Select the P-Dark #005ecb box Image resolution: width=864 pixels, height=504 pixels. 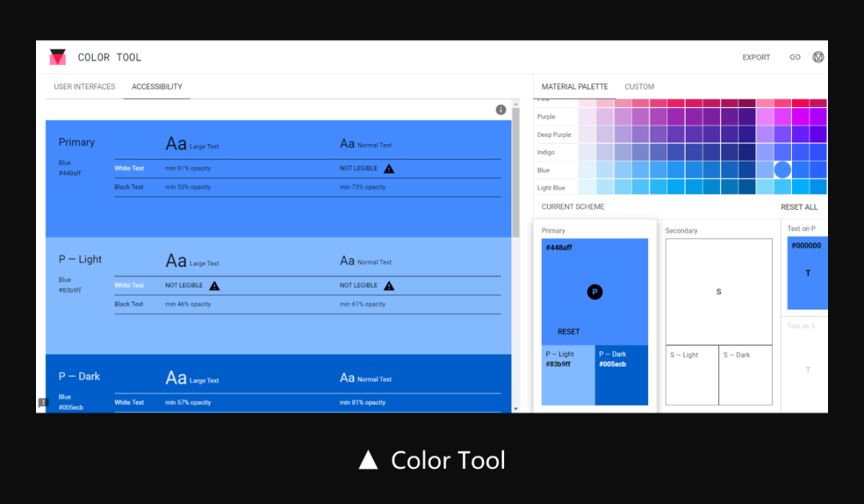point(622,375)
